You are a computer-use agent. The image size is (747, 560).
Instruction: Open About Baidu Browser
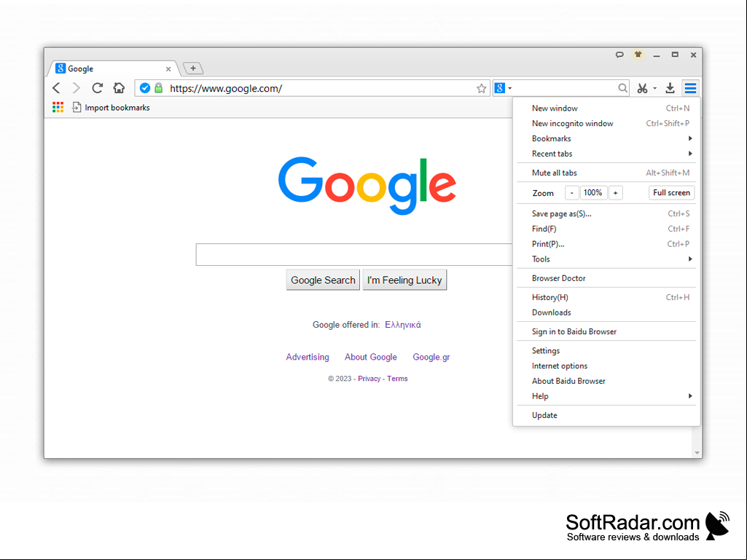606,381
